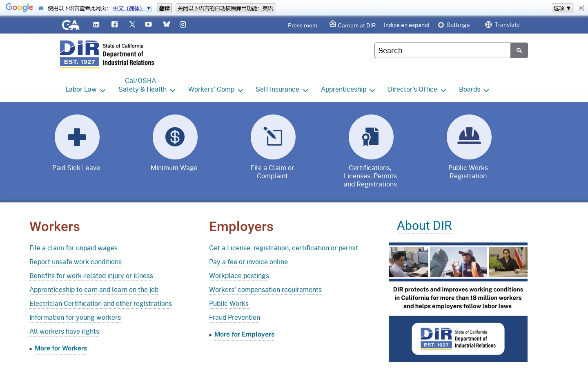Visit the DIR LinkedIn page icon
Viewport: 588px width, 368px height.
[x=96, y=25]
